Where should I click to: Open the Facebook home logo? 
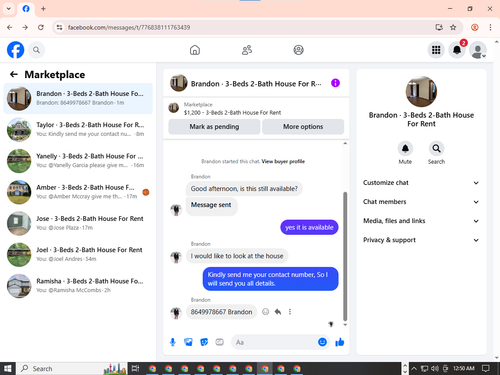(16, 50)
